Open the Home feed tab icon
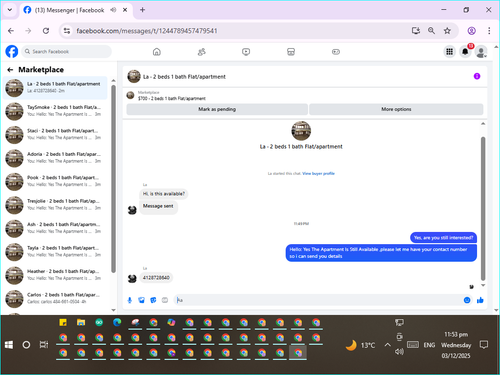The image size is (500, 375). [x=157, y=52]
